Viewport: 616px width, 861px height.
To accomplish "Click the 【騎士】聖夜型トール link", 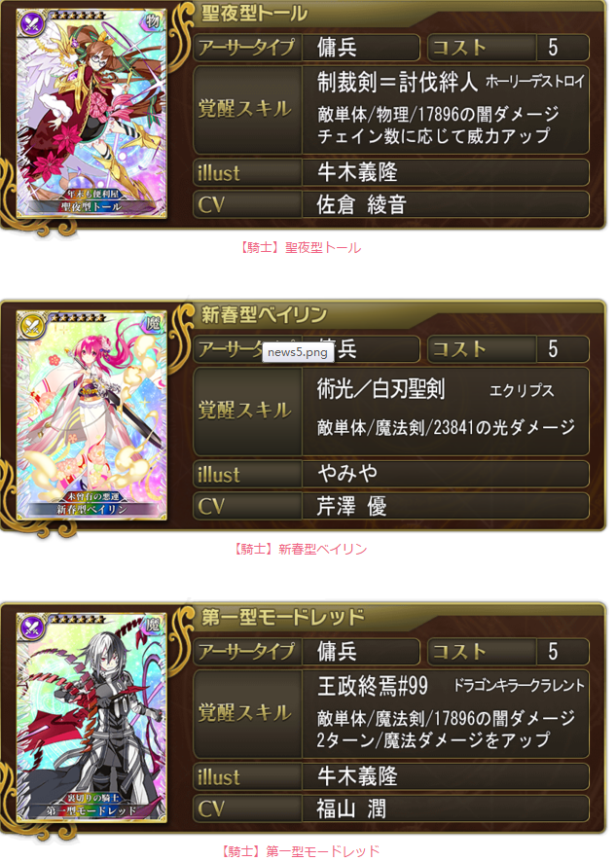I will pyautogui.click(x=301, y=248).
